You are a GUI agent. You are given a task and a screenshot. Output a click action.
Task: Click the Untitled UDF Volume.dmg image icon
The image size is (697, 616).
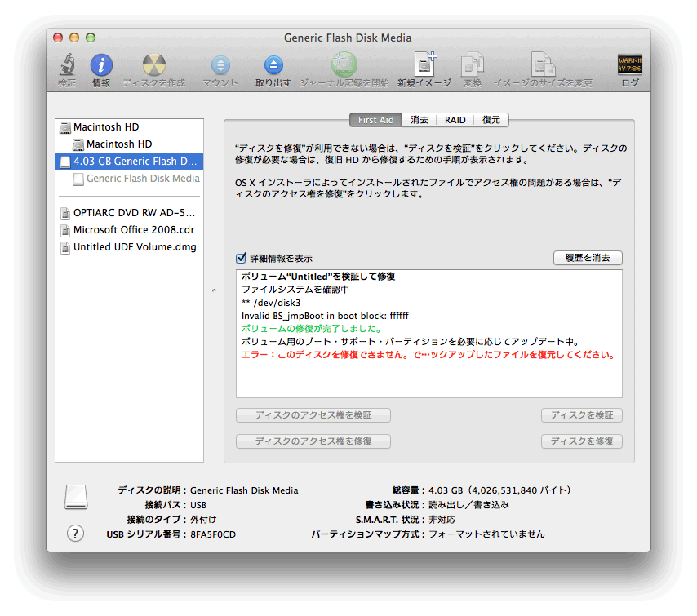tap(65, 247)
